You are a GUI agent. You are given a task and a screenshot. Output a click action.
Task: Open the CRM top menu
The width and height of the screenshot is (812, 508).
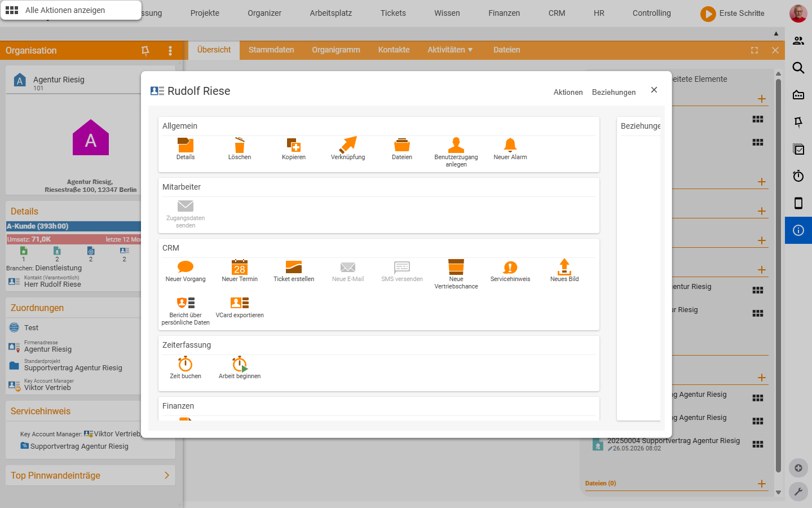[557, 13]
